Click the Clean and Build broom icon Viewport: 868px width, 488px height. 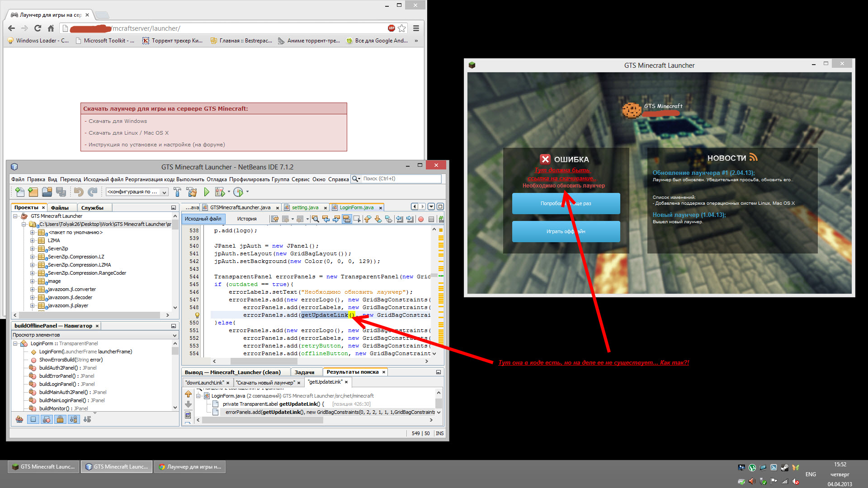pyautogui.click(x=192, y=192)
